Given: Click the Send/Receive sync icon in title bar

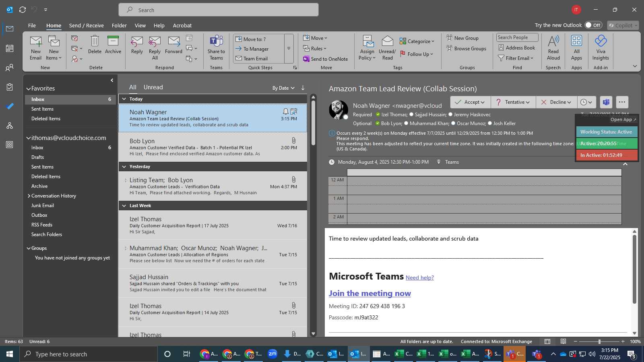Looking at the screenshot, I should pyautogui.click(x=23, y=10).
